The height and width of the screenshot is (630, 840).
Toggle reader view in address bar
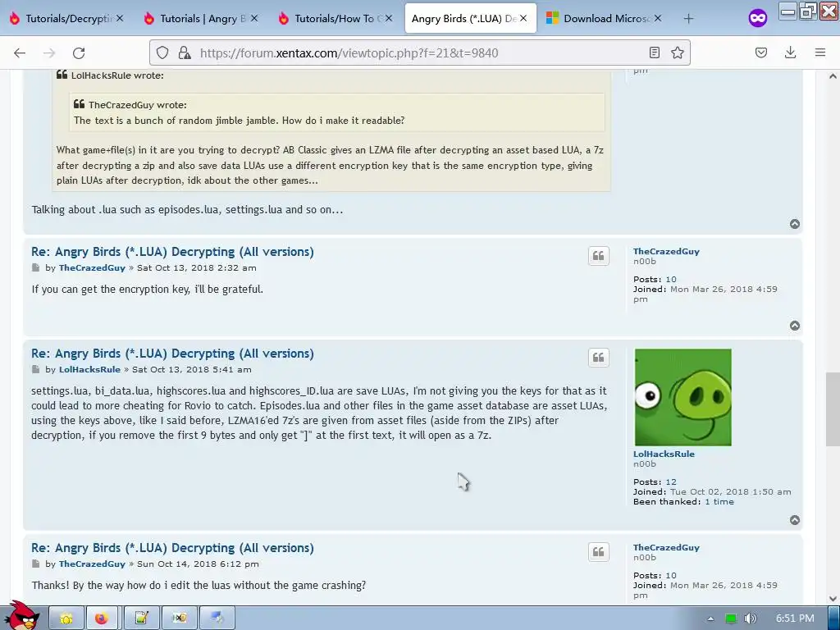point(654,52)
